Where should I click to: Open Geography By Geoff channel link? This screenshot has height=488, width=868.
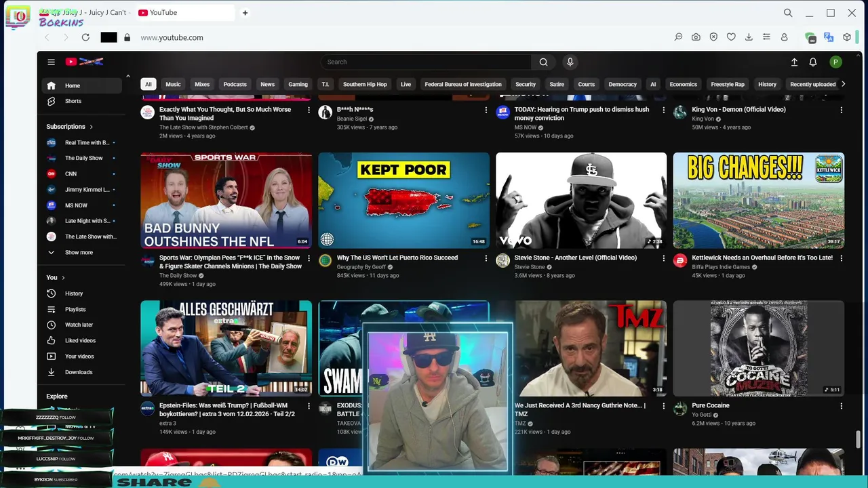pos(361,267)
